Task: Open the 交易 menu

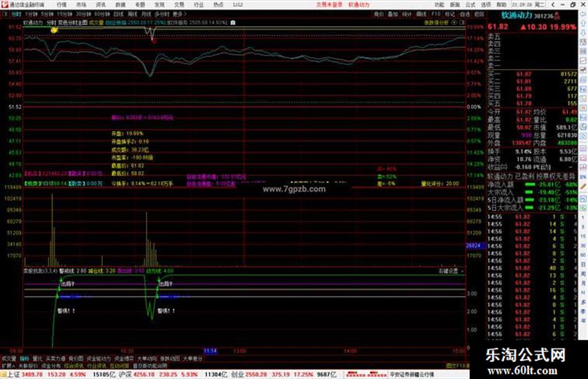Action: [179, 5]
